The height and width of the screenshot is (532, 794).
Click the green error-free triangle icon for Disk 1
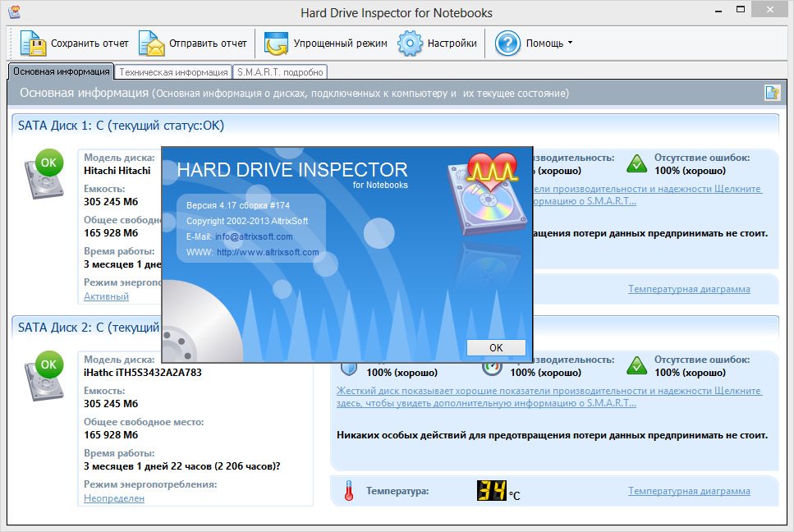pos(636,163)
